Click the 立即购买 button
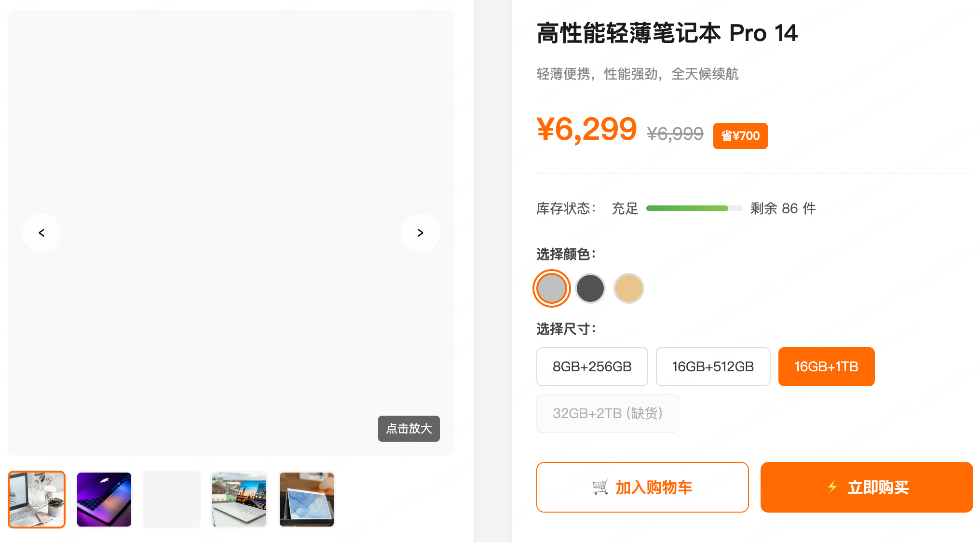Viewport: 980px width, 542px height. pos(866,487)
